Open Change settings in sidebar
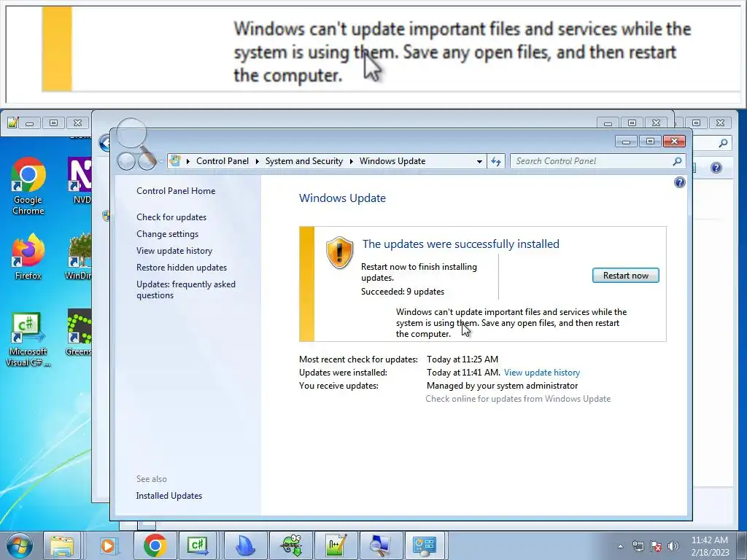Image resolution: width=747 pixels, height=560 pixels. click(x=167, y=234)
